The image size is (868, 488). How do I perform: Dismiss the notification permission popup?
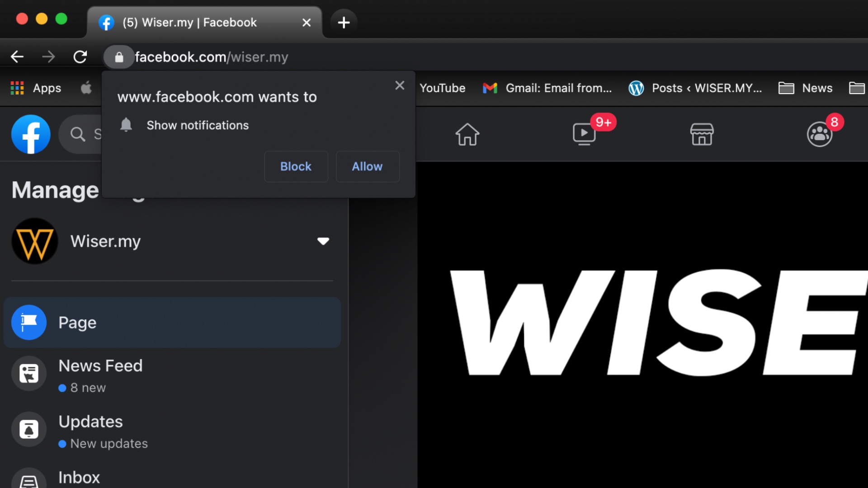pos(400,85)
